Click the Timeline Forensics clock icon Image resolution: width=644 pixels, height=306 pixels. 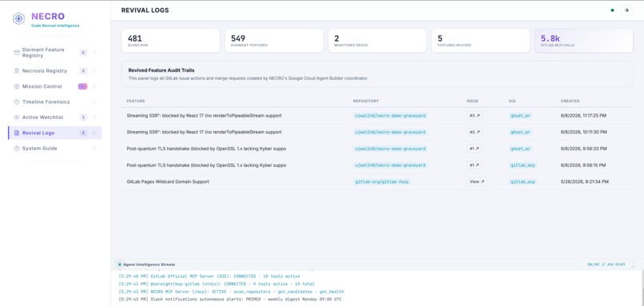point(17,101)
